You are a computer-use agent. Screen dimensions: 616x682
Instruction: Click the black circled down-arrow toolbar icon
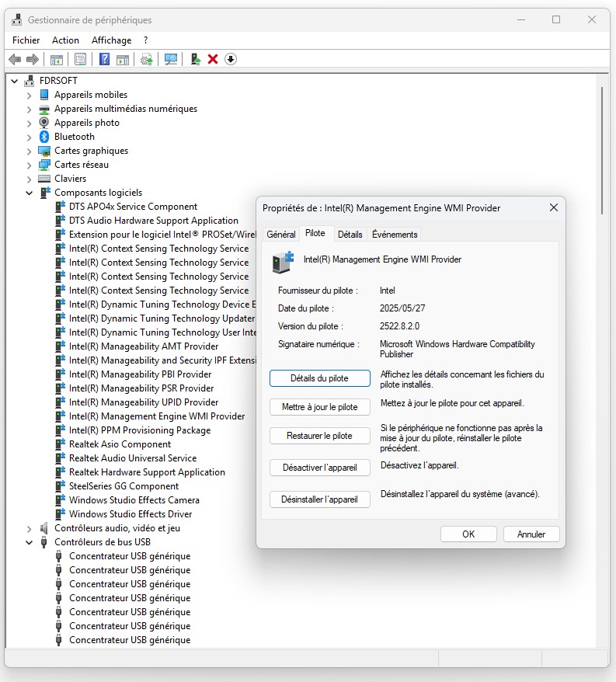(x=231, y=59)
